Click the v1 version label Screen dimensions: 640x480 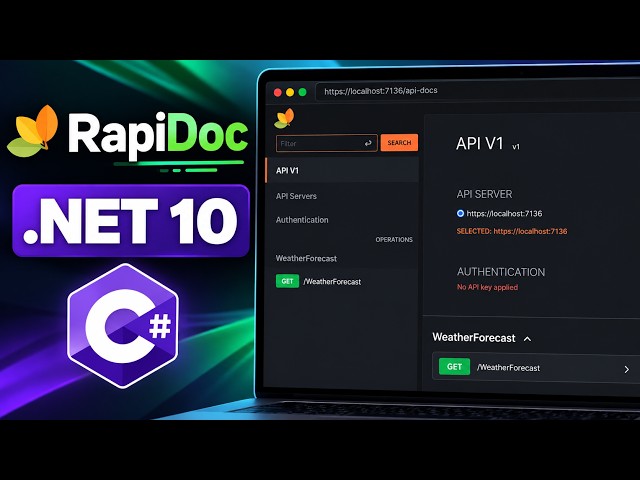(x=516, y=147)
